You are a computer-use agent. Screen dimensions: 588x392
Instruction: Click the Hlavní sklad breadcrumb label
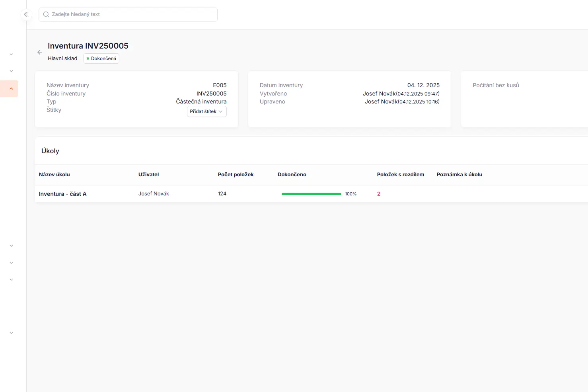coord(62,58)
